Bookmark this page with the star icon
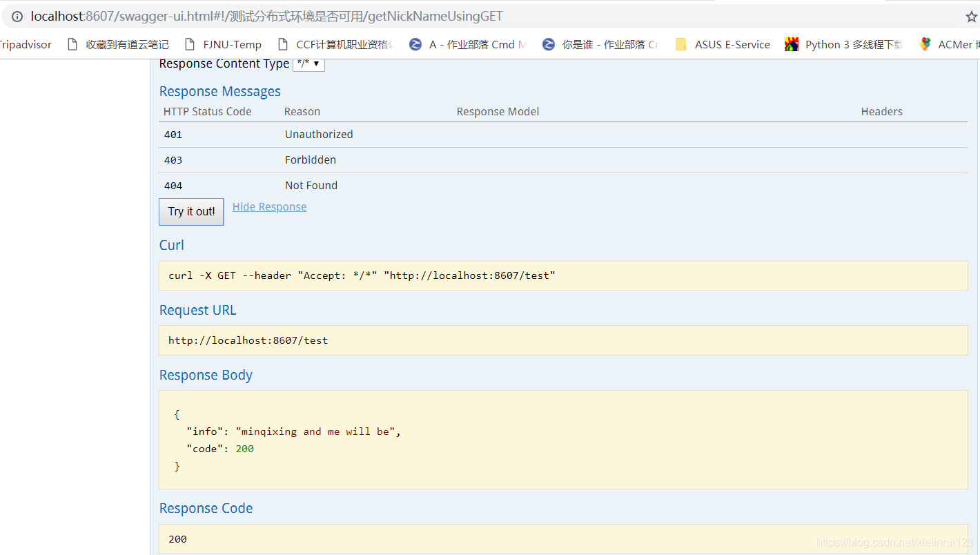980x555 pixels. [x=972, y=17]
